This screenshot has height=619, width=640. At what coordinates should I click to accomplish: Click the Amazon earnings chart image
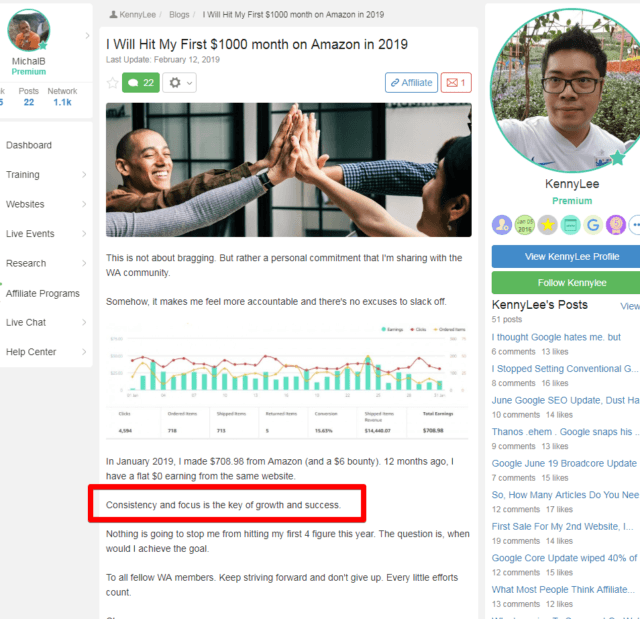[287, 382]
